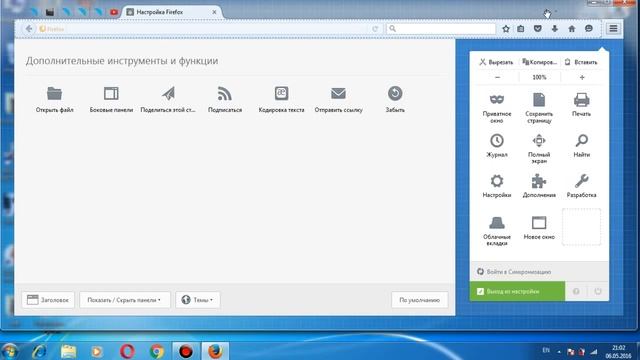
Task: Open Opera browser from taskbar
Action: click(127, 351)
